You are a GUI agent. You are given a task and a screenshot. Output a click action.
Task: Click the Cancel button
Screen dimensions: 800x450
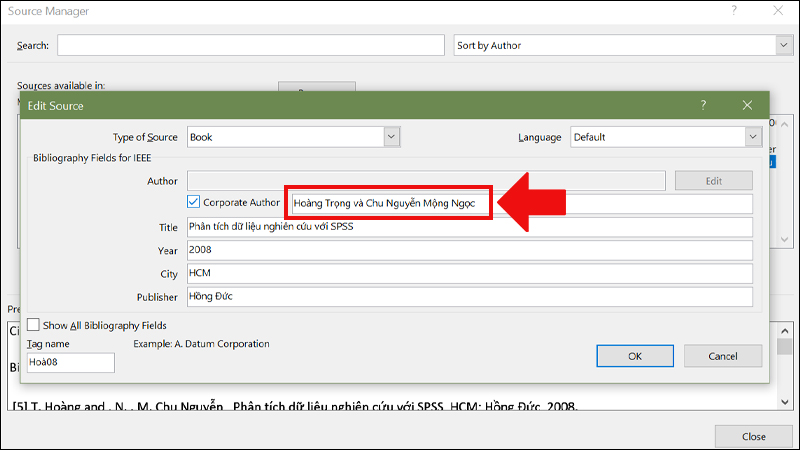[x=722, y=356]
